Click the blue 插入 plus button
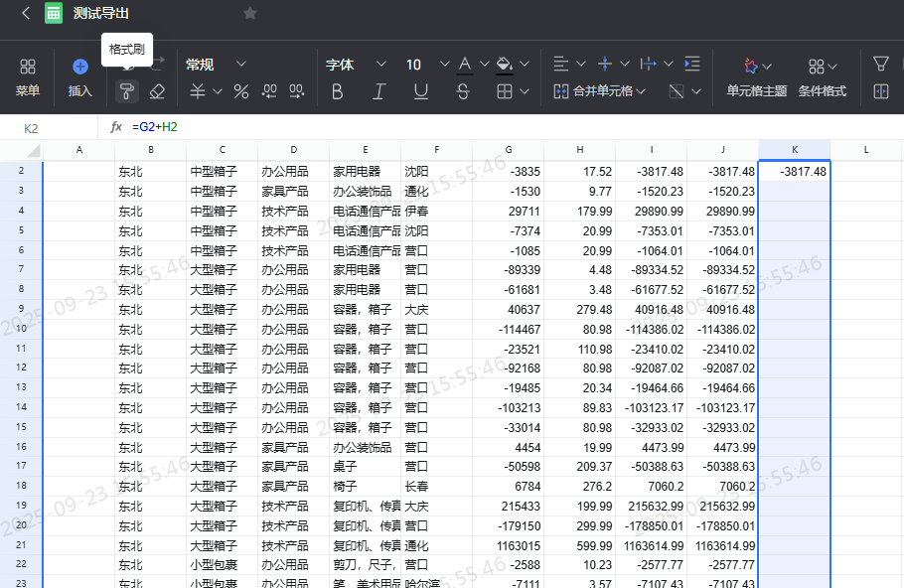The image size is (904, 588). click(x=80, y=67)
